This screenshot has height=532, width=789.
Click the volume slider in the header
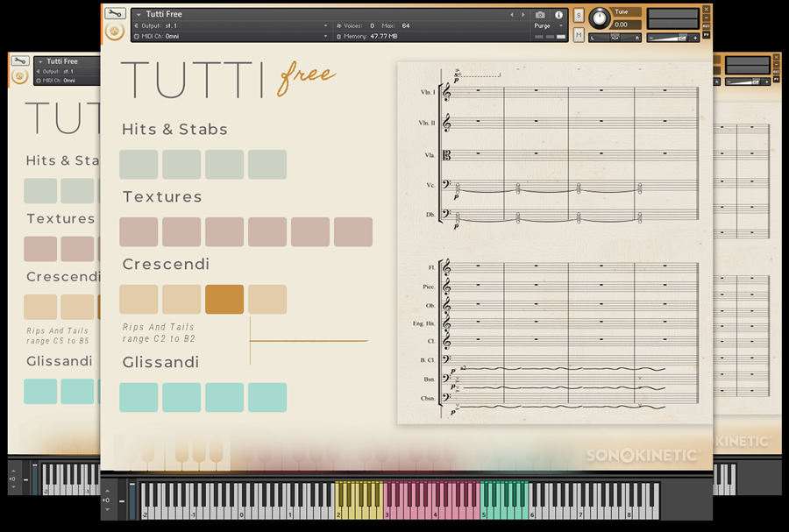point(672,38)
